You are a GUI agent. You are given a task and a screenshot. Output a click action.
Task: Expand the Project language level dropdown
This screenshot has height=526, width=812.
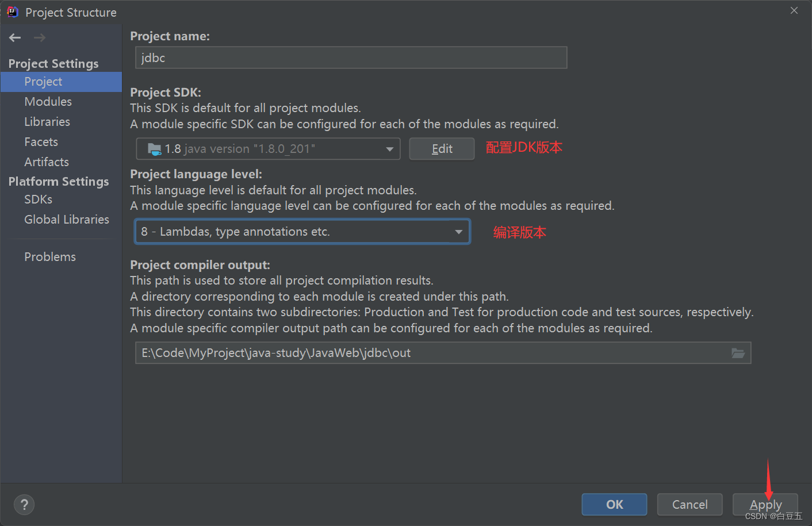[302, 232]
